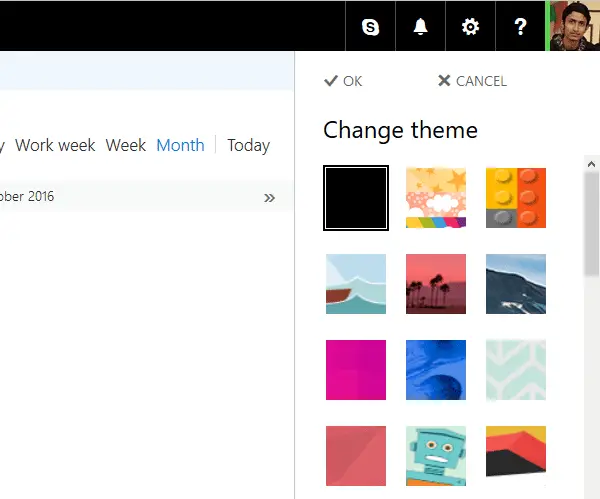Select the palm trees sunset theme
This screenshot has height=499, width=600.
click(x=436, y=284)
